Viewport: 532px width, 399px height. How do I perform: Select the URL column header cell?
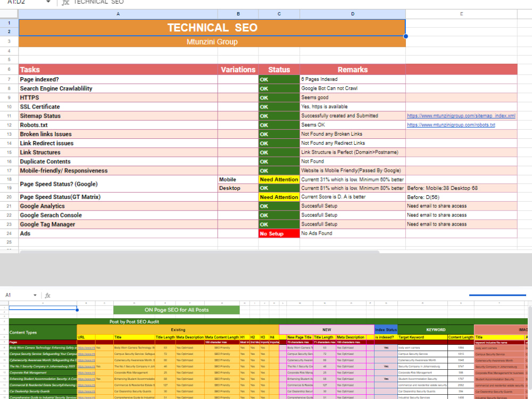pos(86,337)
